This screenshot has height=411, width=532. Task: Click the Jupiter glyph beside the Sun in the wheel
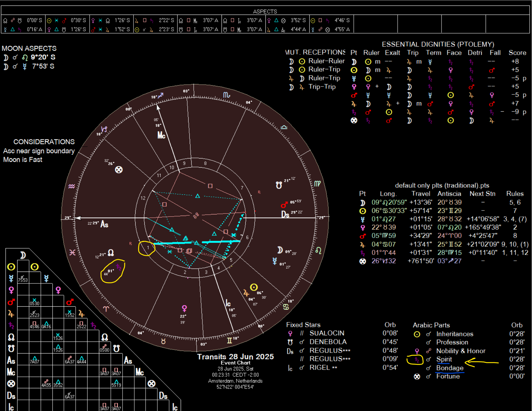246,293
